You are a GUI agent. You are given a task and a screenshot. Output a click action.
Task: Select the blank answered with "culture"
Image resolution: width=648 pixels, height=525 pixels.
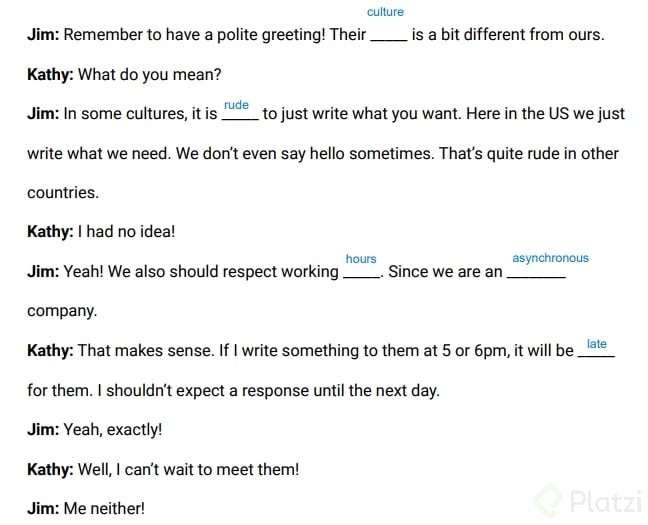coord(388,36)
